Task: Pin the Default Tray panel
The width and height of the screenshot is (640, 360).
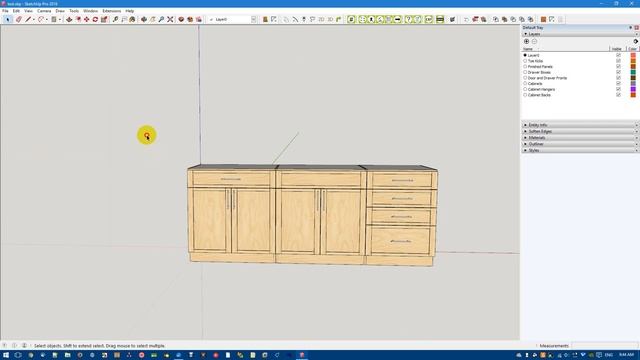Action: pos(630,27)
